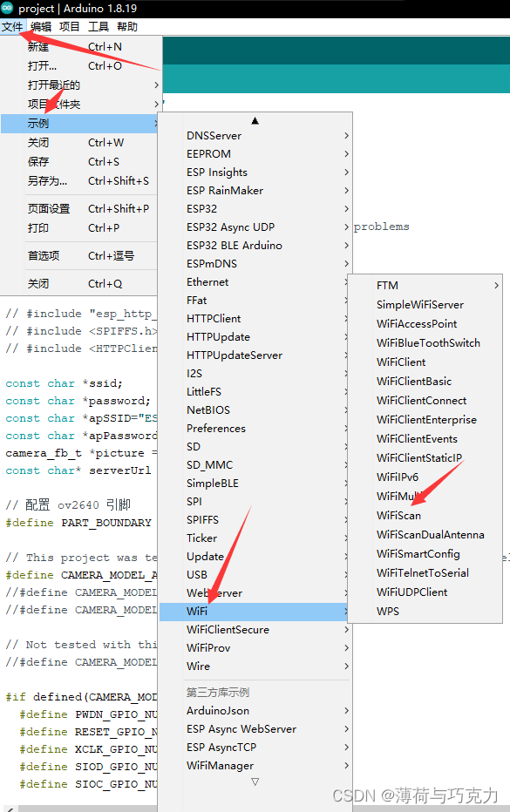510x812 pixels.
Task: Open 首选项 preferences
Action: click(78, 256)
